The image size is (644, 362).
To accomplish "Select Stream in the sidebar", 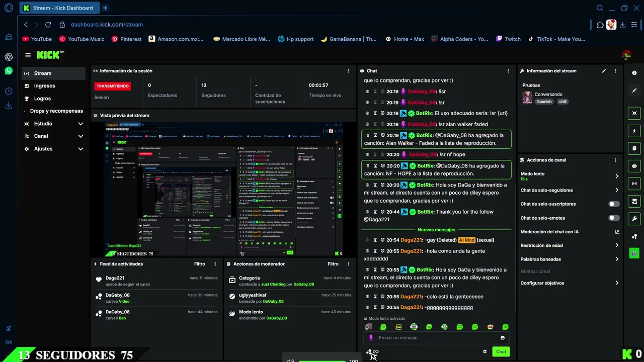I will pos(53,73).
